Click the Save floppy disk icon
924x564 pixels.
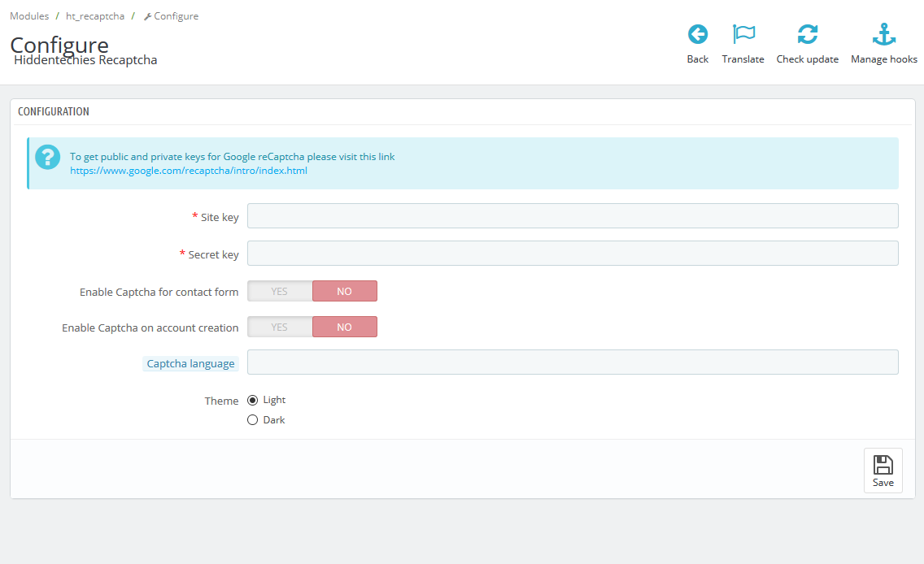(883, 465)
